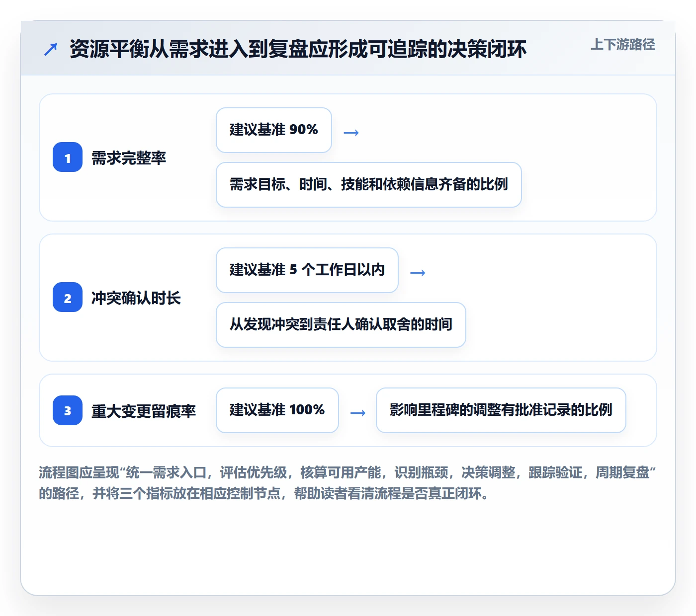The width and height of the screenshot is (696, 616).
Task: Select the 影响里程碑的调整有批准记录的比例 box
Action: pos(501,410)
